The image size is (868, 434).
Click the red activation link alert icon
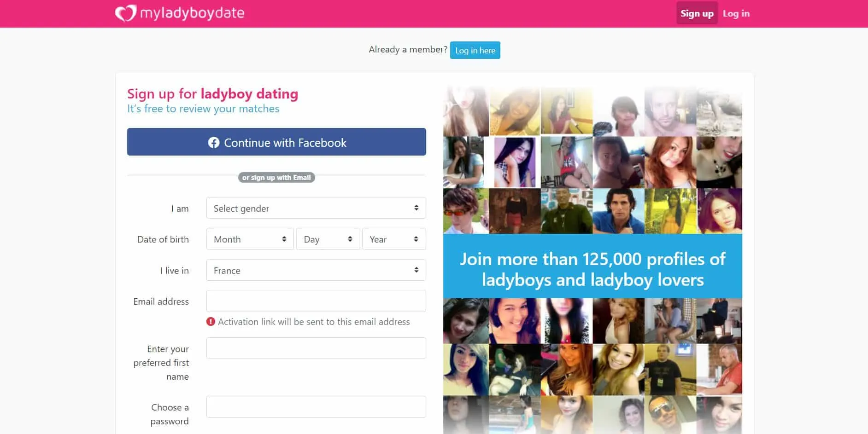(211, 322)
